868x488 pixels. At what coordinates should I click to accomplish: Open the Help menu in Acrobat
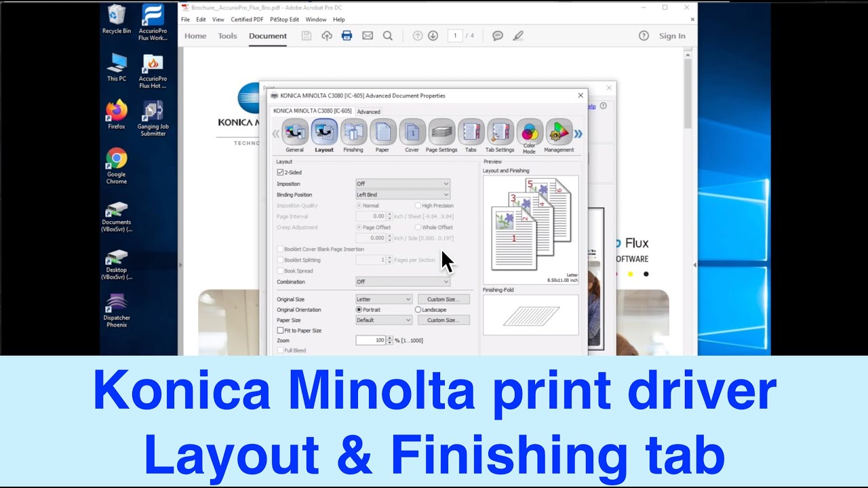339,20
